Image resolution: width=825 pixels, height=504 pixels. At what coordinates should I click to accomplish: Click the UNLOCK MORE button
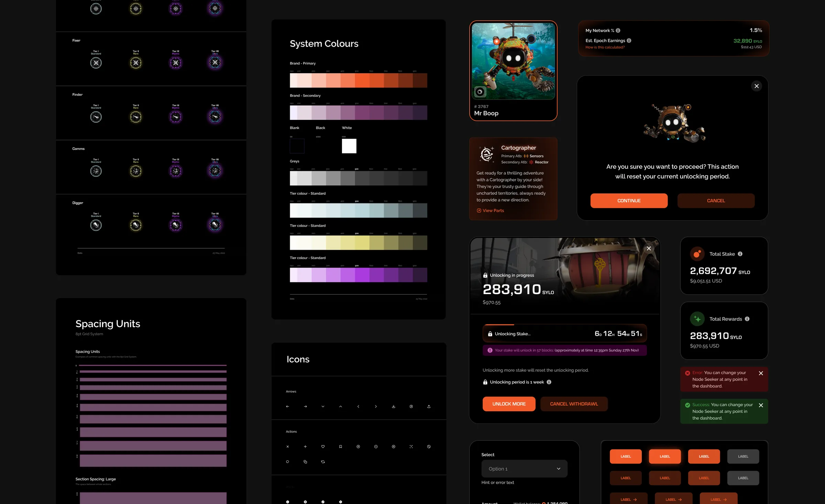pyautogui.click(x=509, y=404)
